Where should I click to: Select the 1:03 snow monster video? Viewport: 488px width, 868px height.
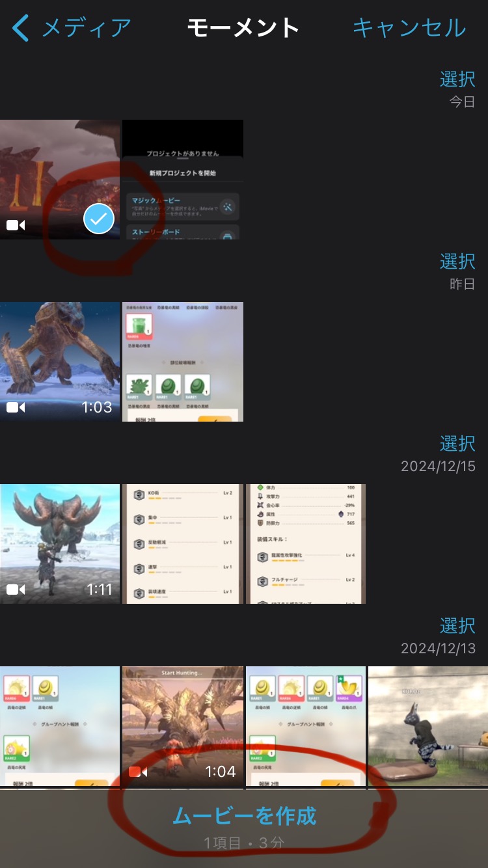point(60,362)
